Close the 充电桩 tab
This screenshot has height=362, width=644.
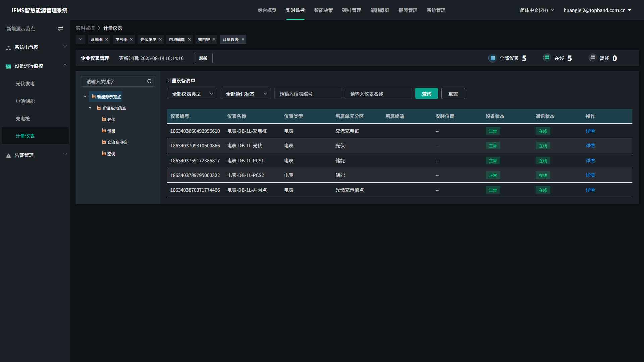point(214,39)
